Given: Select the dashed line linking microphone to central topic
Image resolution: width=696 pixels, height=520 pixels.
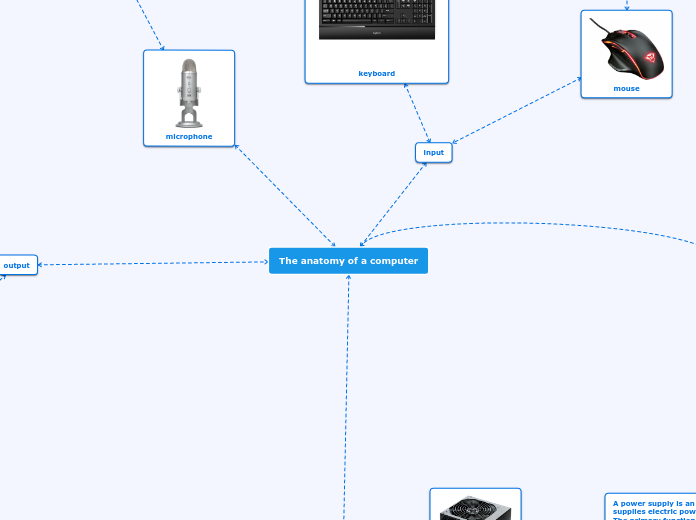Looking at the screenshot, I should (x=285, y=195).
